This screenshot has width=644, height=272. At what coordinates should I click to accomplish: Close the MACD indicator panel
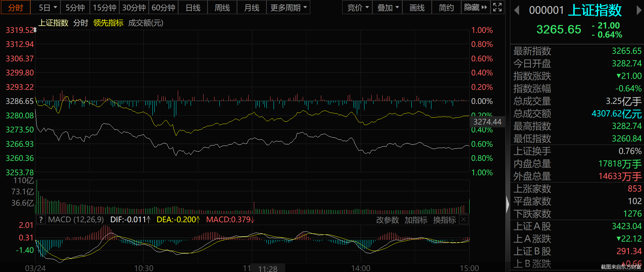464,220
